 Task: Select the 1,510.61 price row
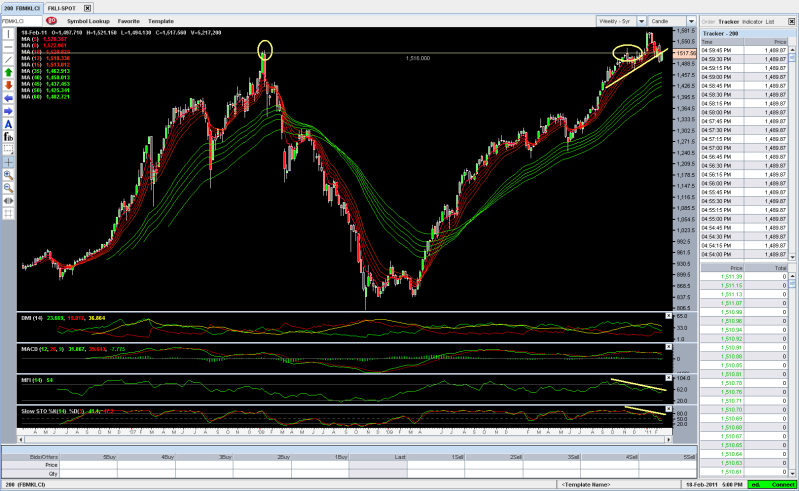pyautogui.click(x=744, y=472)
